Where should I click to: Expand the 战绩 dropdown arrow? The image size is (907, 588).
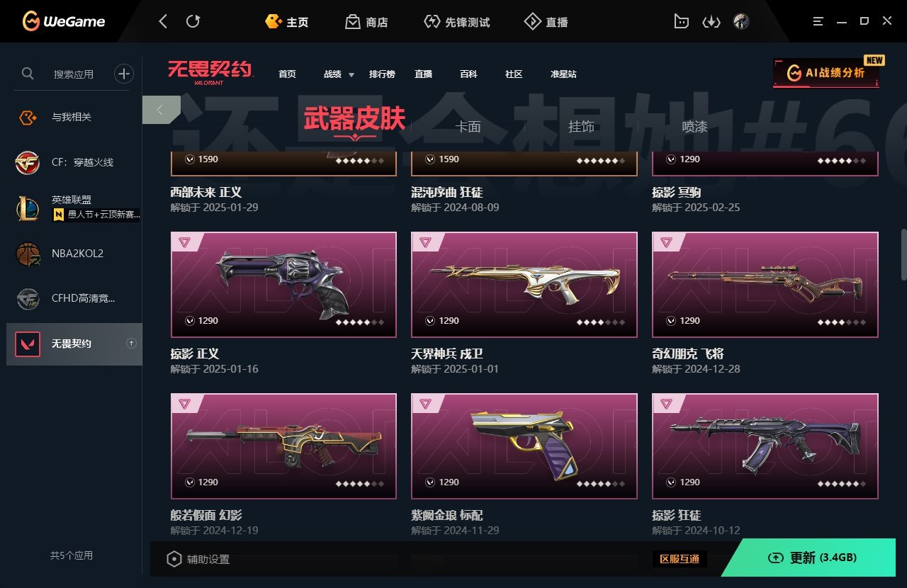351,75
